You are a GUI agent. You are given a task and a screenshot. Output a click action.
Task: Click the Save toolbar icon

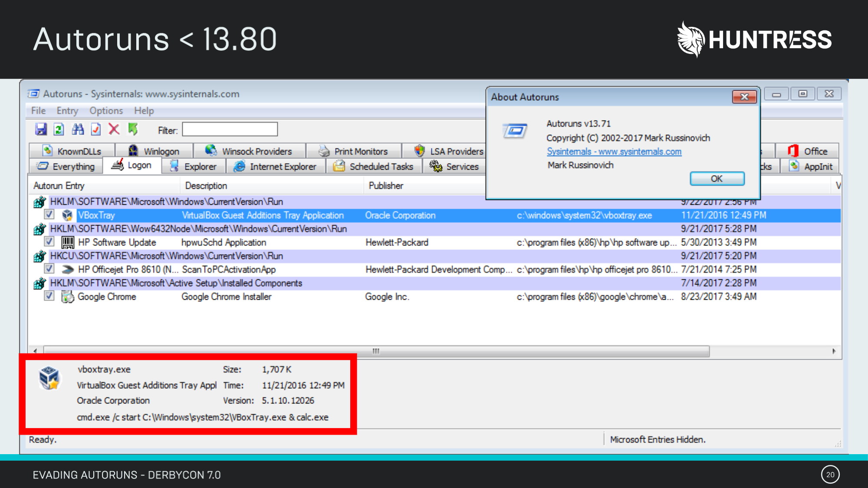tap(41, 129)
